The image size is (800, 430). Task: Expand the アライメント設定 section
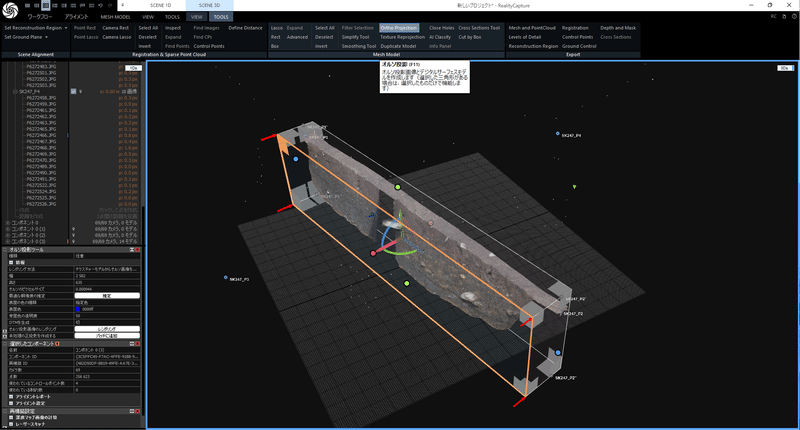[x=11, y=403]
